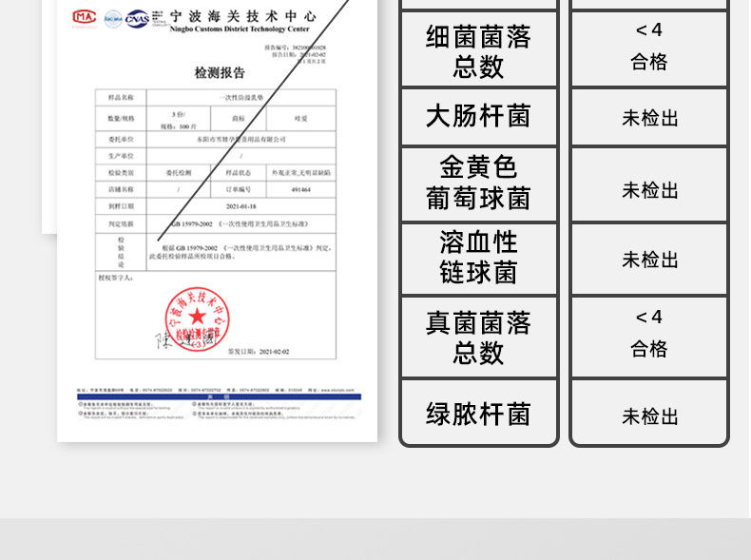Click the report number text at top right
Viewport: 751px width, 560px height.
click(x=295, y=48)
